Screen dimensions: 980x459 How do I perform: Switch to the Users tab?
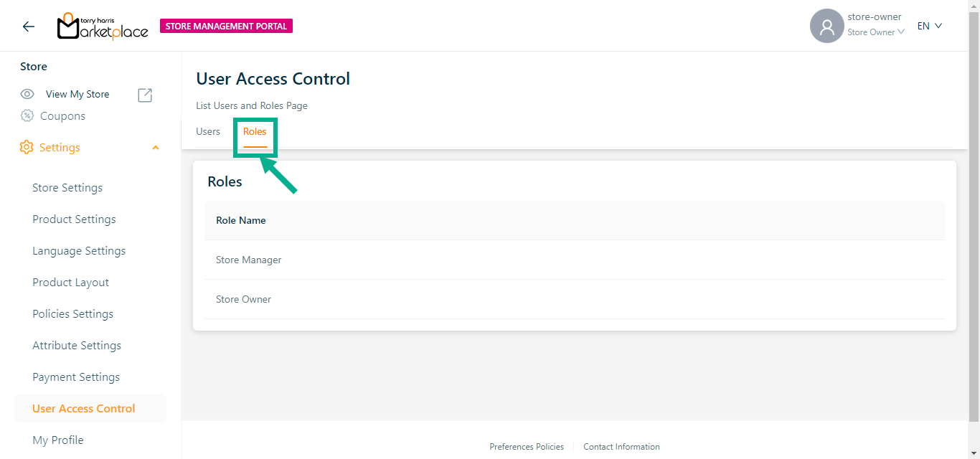coord(208,131)
